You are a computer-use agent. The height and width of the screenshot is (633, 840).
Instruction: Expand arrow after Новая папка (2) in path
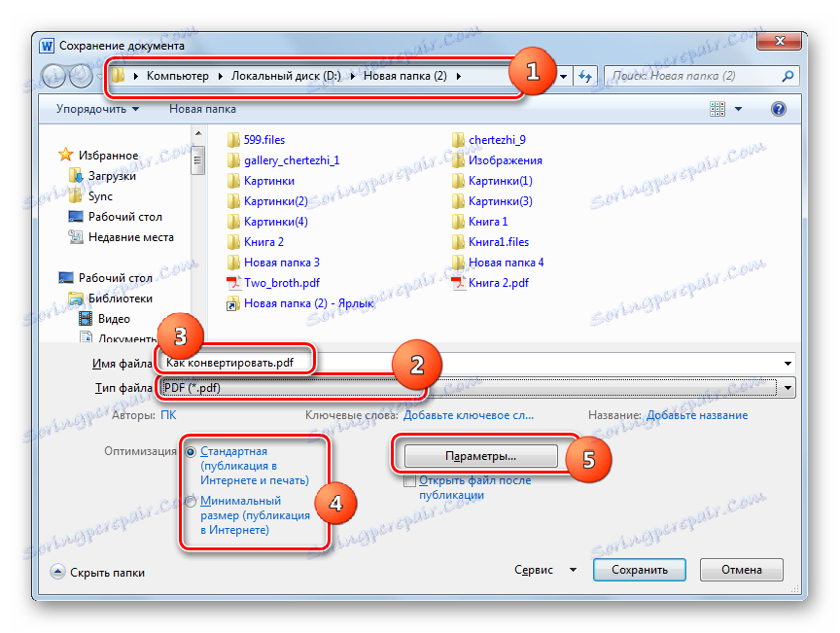(x=459, y=76)
